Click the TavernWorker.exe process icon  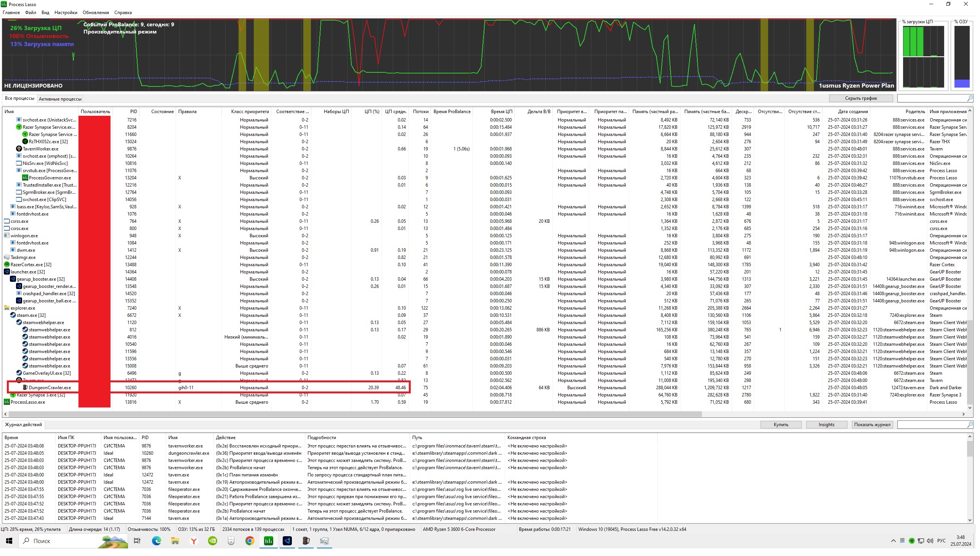[19, 149]
